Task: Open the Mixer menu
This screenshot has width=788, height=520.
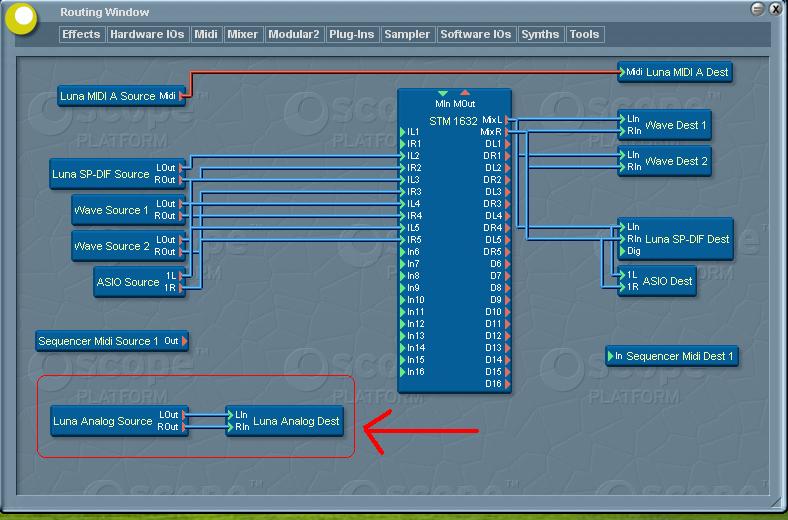Action: pos(243,34)
